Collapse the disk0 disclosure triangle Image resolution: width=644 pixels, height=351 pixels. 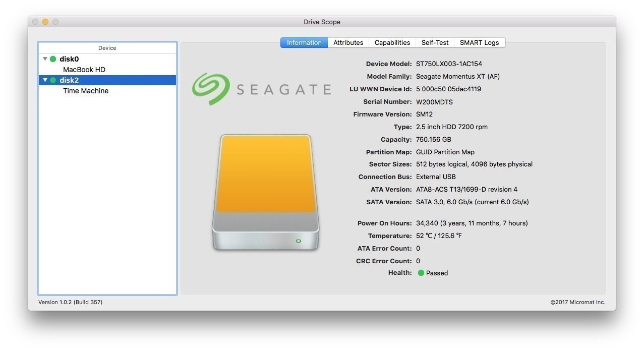click(x=44, y=58)
